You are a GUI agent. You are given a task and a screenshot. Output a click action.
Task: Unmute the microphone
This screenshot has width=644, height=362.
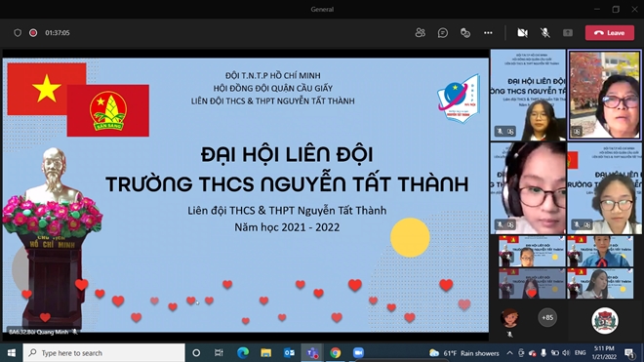click(545, 32)
